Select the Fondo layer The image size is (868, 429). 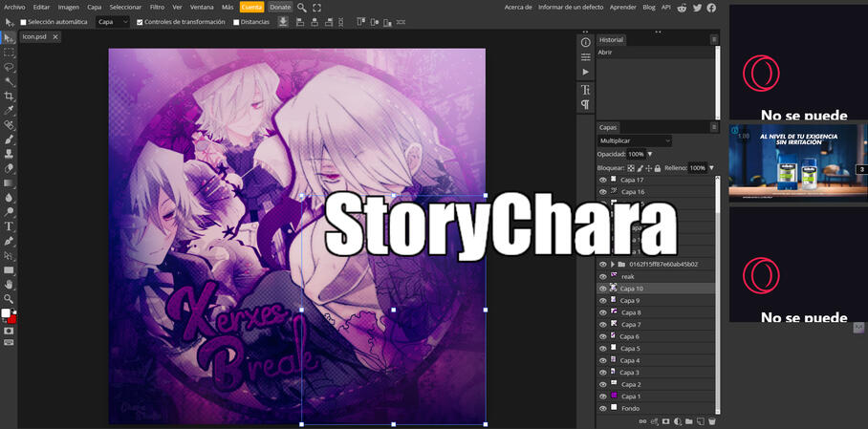(x=630, y=408)
